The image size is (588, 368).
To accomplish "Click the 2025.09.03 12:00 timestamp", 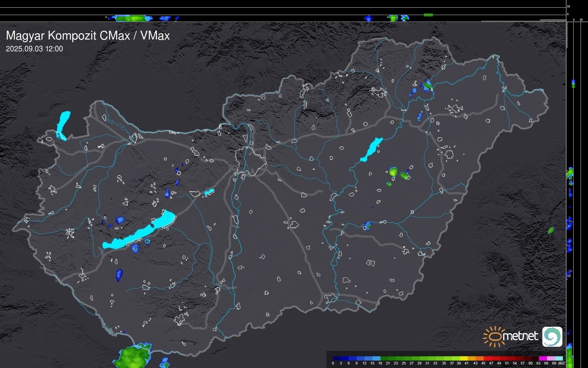I will [x=34, y=49].
